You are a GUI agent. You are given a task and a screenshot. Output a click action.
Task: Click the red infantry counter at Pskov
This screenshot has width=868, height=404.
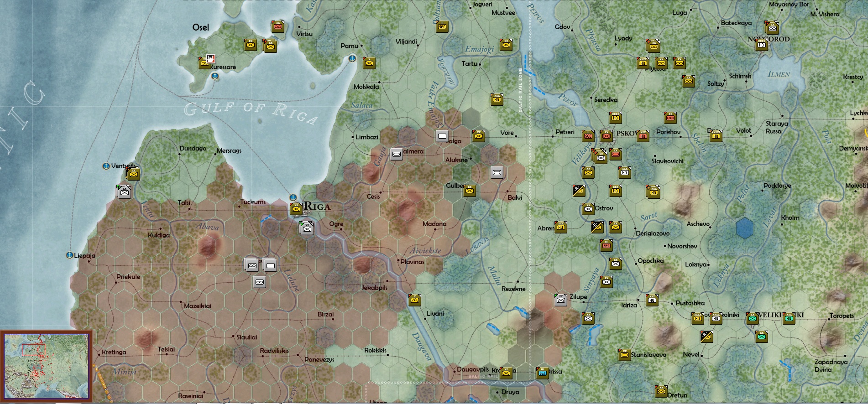(x=607, y=135)
